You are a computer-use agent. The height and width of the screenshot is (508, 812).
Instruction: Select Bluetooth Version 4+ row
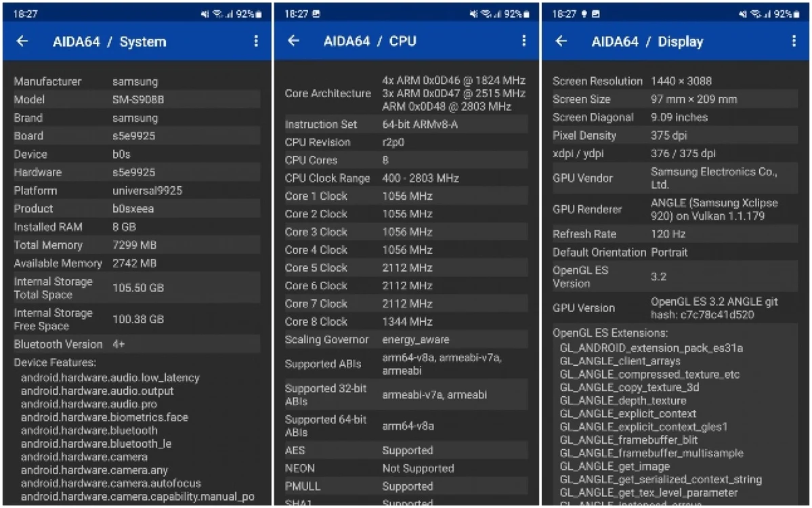click(x=137, y=344)
